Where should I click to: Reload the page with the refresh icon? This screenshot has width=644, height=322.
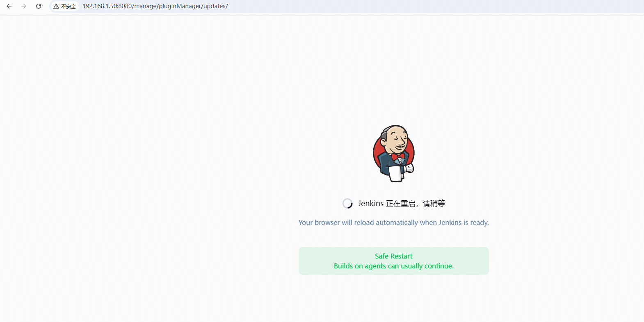[x=39, y=6]
